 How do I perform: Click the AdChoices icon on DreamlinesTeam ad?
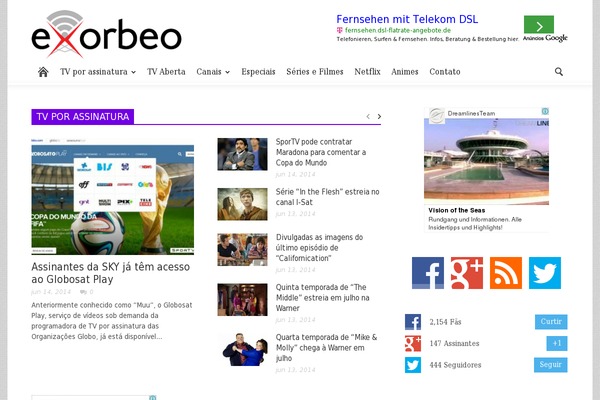[x=545, y=111]
